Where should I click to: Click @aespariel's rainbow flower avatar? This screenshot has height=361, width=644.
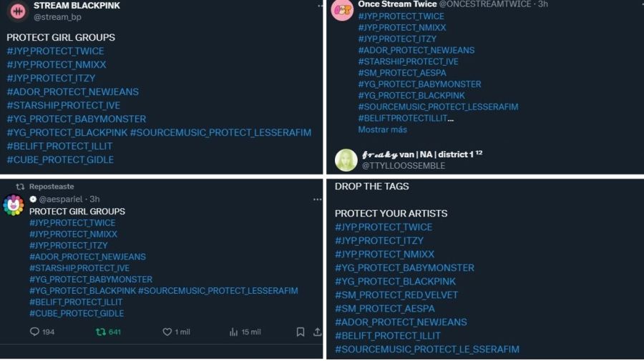(x=14, y=205)
